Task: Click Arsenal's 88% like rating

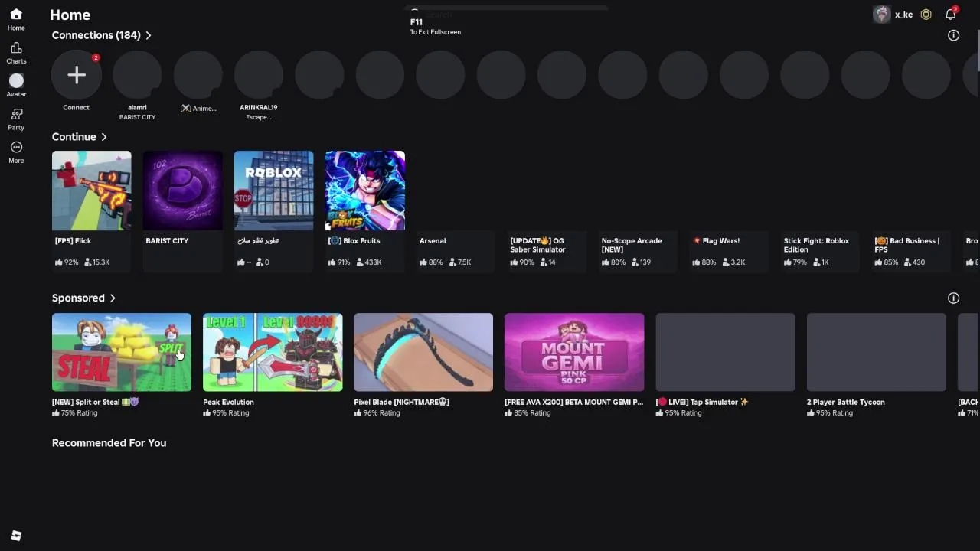Action: (431, 262)
